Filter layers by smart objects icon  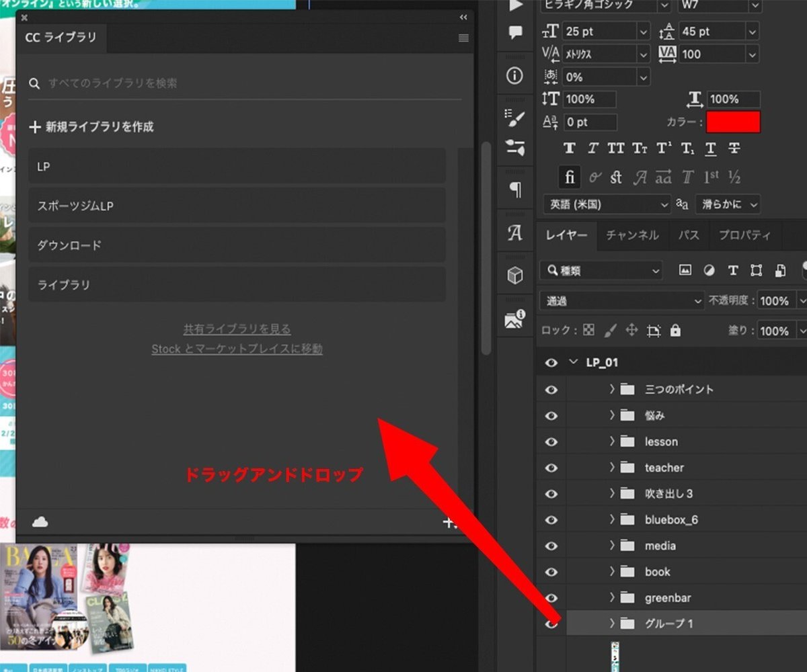(780, 270)
